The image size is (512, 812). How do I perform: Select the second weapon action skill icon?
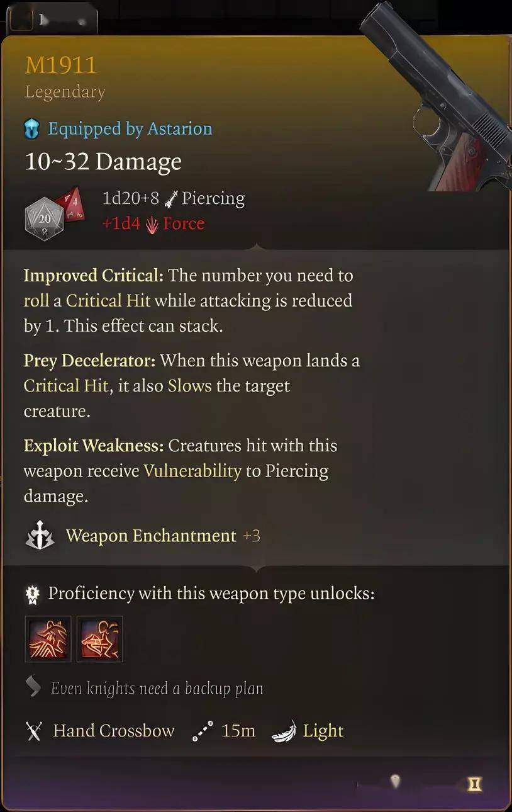click(99, 639)
